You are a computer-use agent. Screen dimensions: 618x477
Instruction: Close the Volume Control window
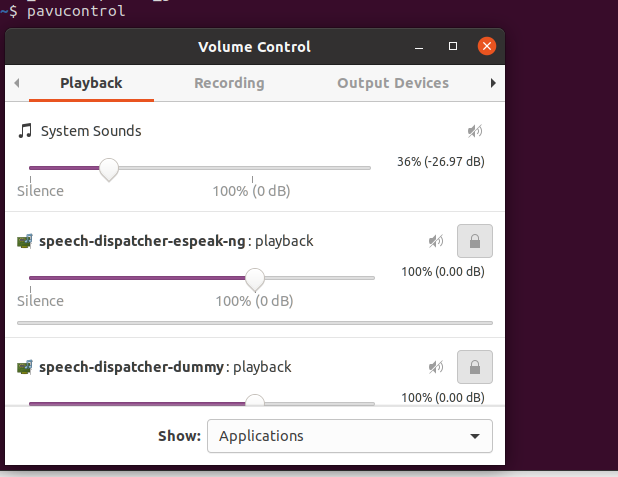coord(487,47)
